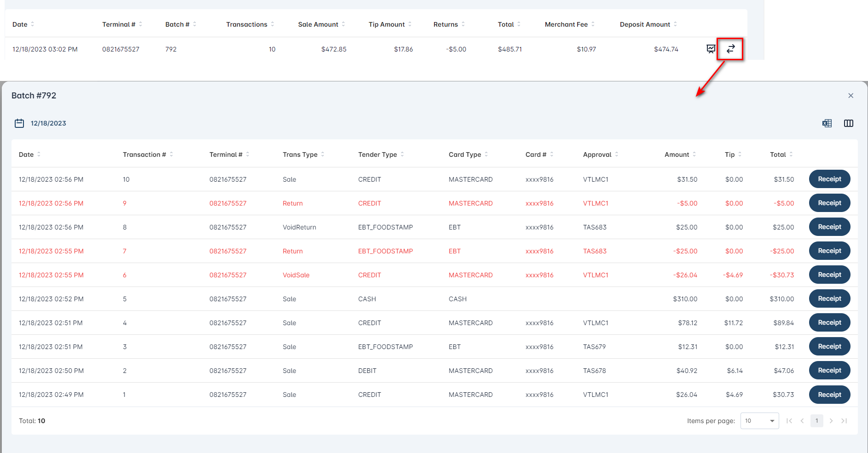
Task: Open the Items per page dropdown
Action: point(759,420)
